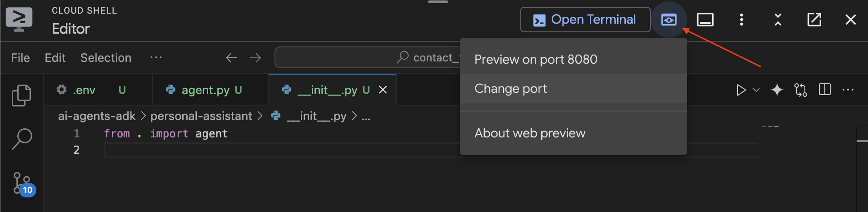
Task: Click the Web Preview icon
Action: 668,20
